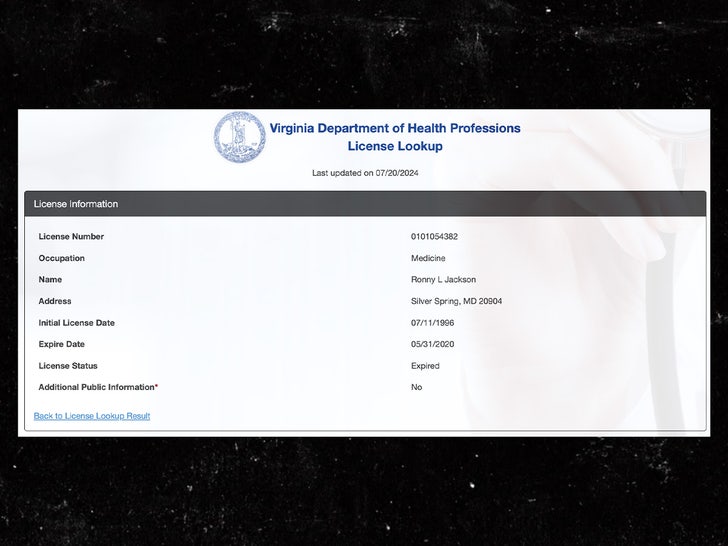This screenshot has height=546, width=728.
Task: Click the Expire Date label
Action: pos(62,344)
